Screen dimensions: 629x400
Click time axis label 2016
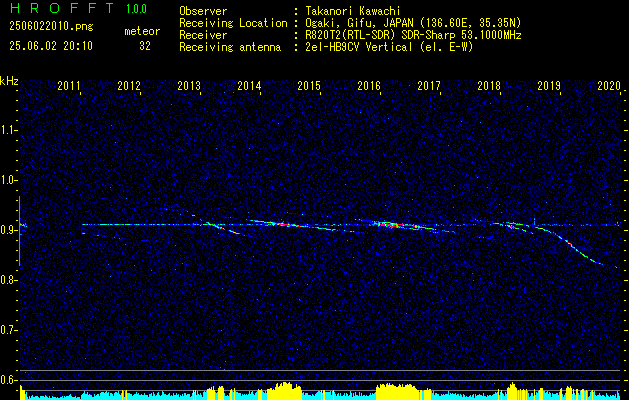tap(369, 85)
